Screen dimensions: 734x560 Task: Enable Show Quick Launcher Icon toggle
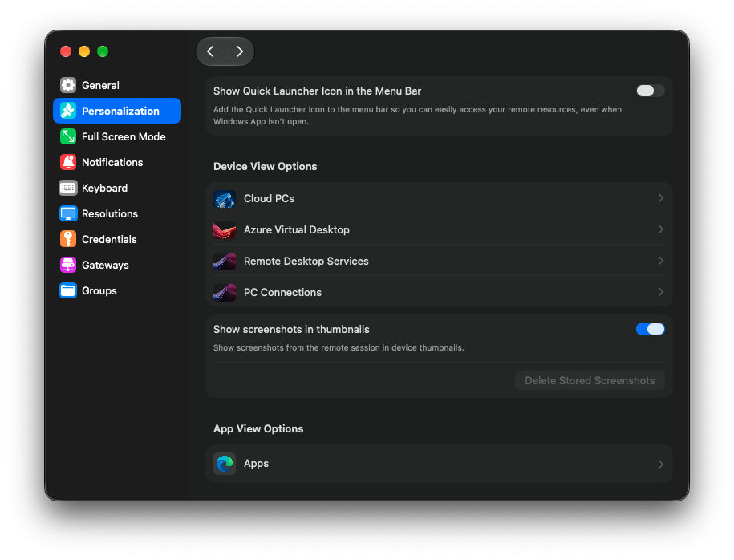pyautogui.click(x=650, y=91)
